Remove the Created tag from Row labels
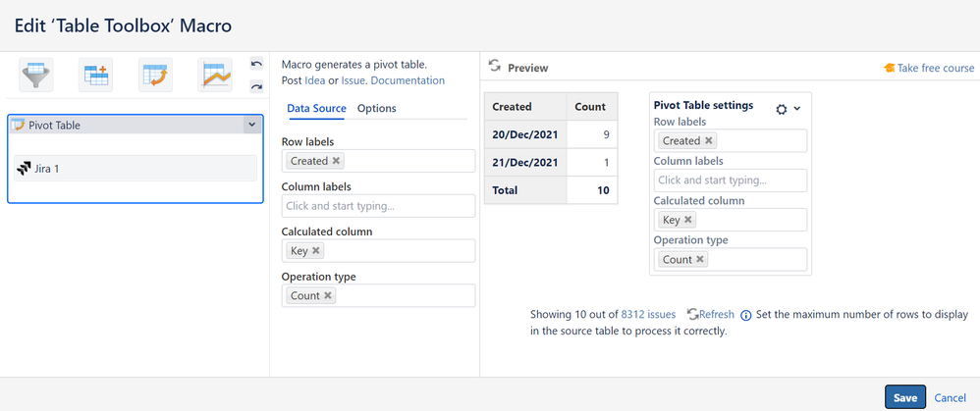This screenshot has height=411, width=980. coord(336,161)
